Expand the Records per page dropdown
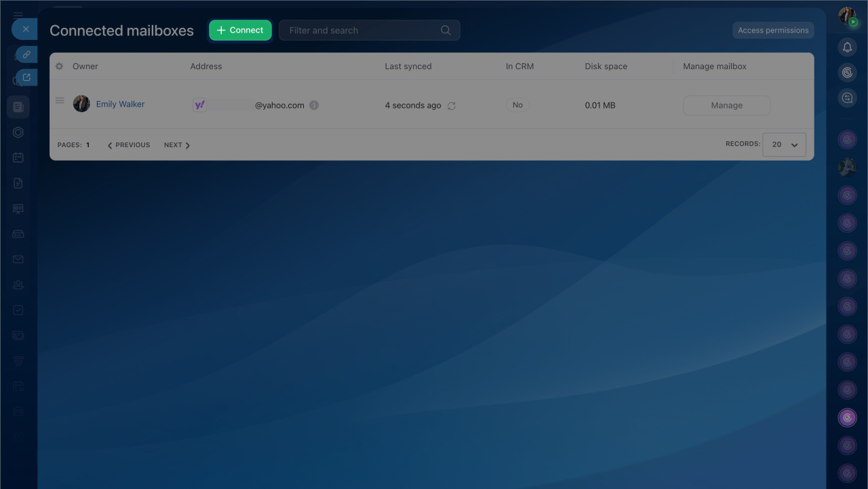The height and width of the screenshot is (489, 868). 784,144
